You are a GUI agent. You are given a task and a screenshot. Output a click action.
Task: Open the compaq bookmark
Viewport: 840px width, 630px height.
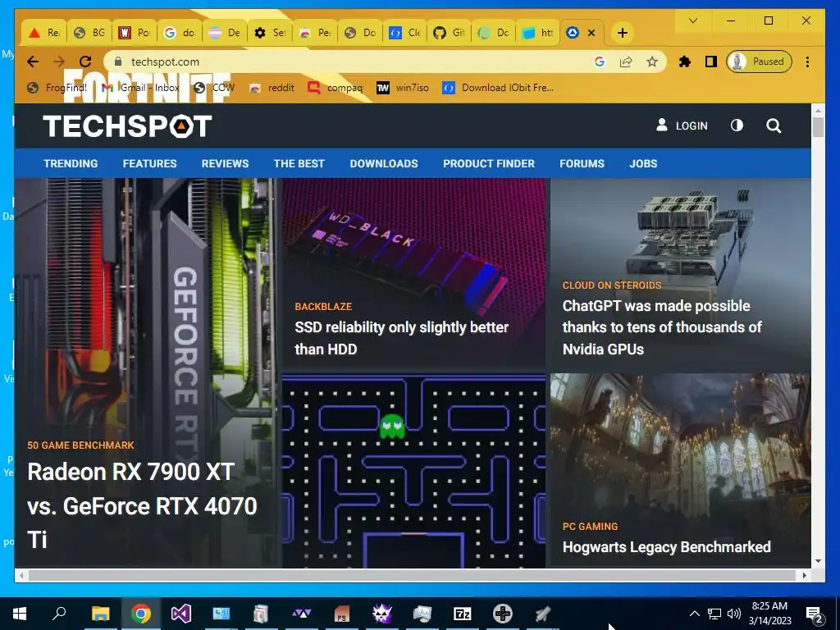pyautogui.click(x=336, y=87)
